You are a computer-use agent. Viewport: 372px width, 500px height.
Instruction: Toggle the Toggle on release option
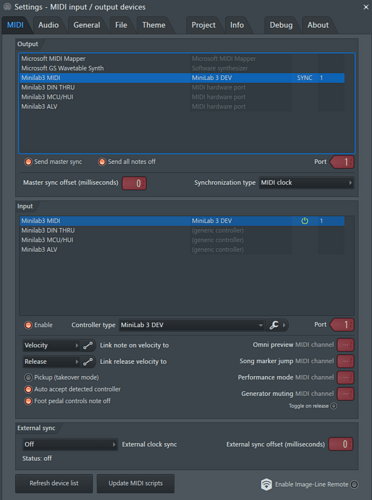coord(333,406)
